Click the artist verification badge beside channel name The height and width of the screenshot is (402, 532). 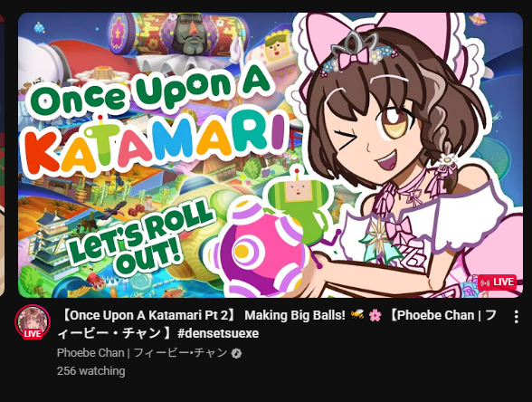tap(236, 353)
